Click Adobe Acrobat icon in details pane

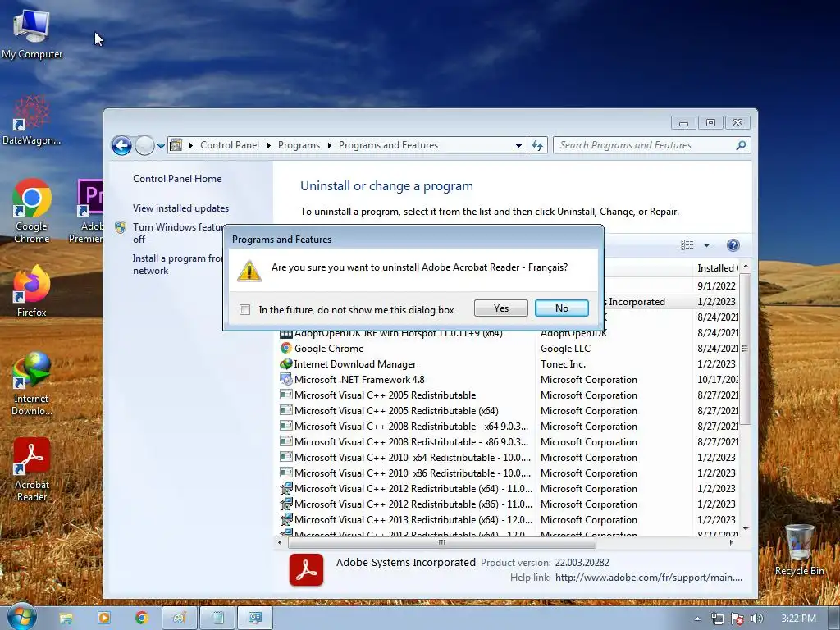tap(307, 570)
